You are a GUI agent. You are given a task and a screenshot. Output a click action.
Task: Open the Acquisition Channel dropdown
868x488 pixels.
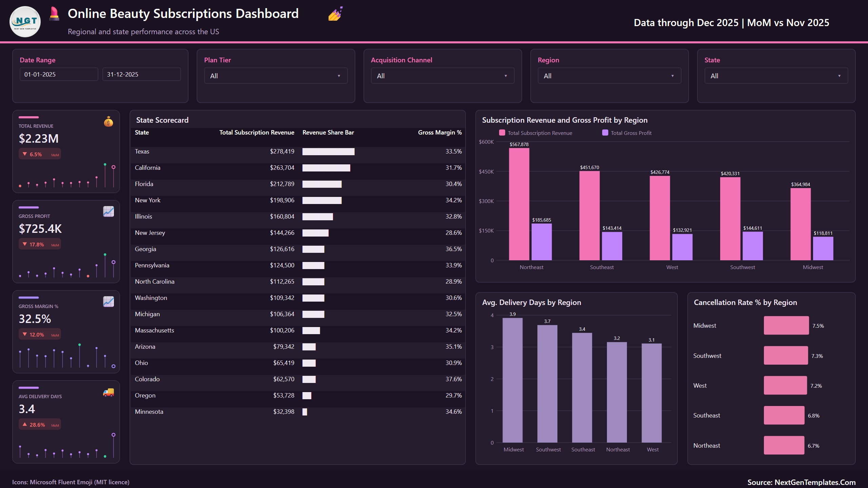point(442,76)
